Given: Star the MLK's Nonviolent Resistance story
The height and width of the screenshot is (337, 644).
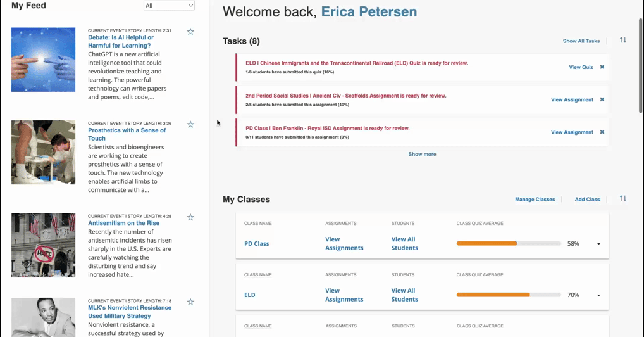Looking at the screenshot, I should click(x=190, y=302).
